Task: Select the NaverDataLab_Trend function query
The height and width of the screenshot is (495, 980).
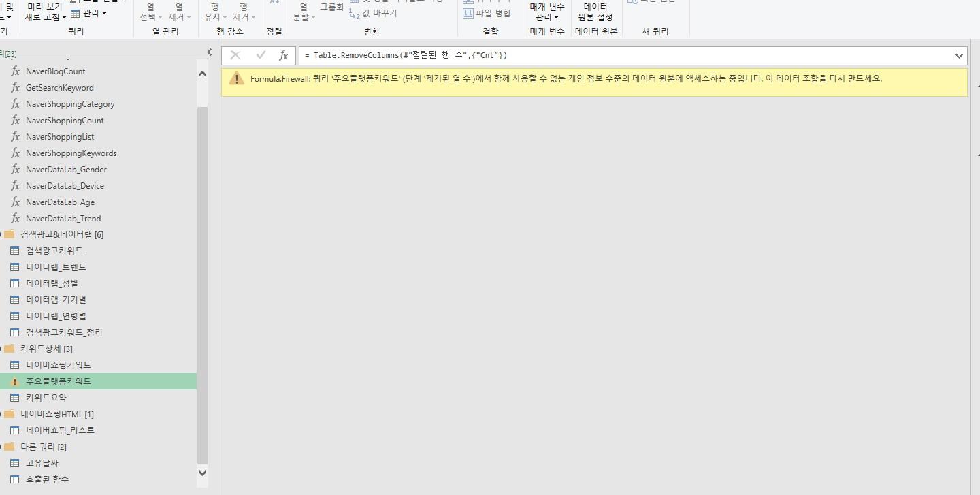Action: (63, 219)
